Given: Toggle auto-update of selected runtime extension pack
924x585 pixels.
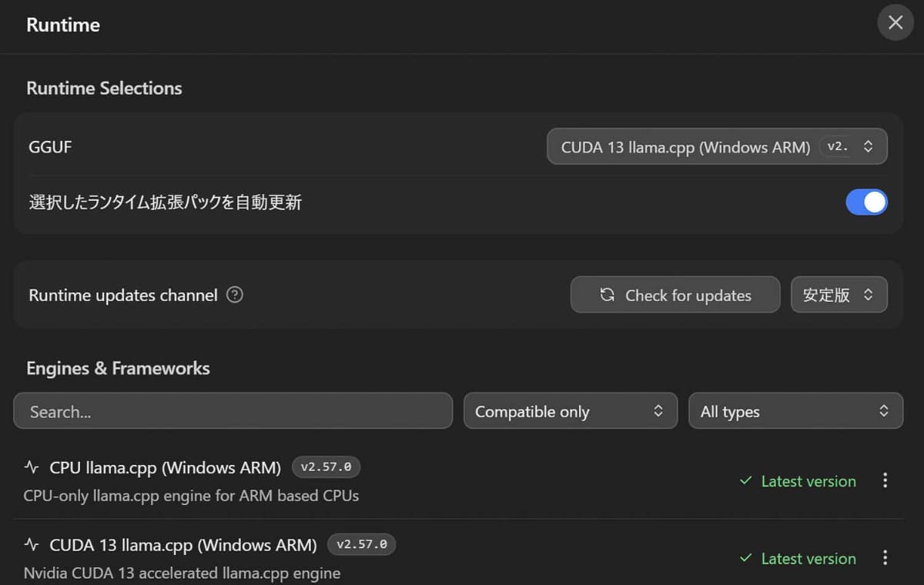Looking at the screenshot, I should 866,202.
